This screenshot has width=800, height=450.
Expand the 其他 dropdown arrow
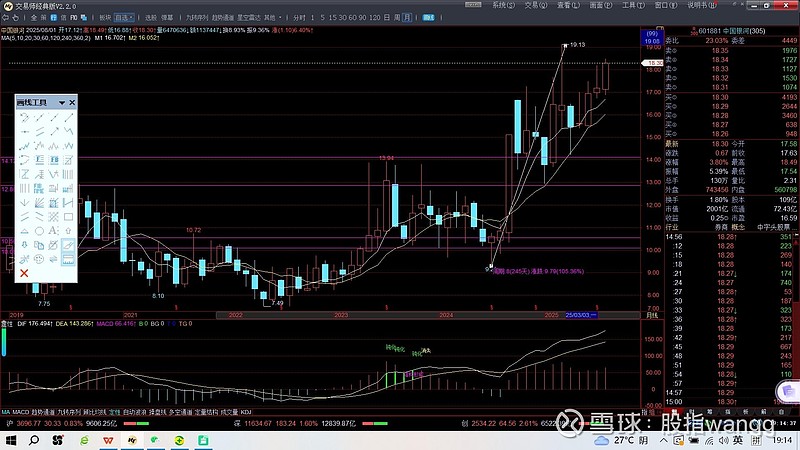click(x=281, y=17)
